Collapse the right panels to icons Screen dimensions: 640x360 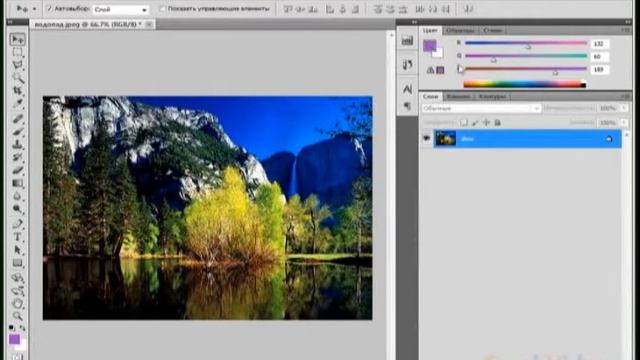pos(627,22)
